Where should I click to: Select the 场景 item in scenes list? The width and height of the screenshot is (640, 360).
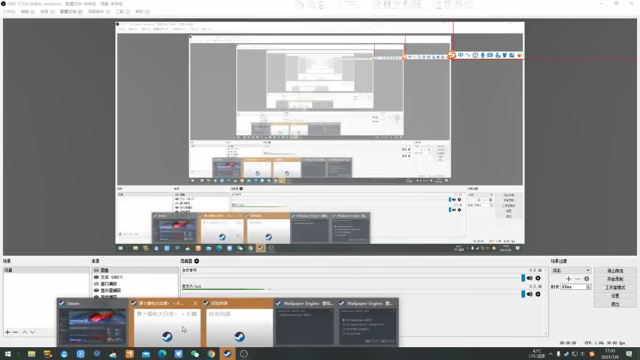point(46,270)
